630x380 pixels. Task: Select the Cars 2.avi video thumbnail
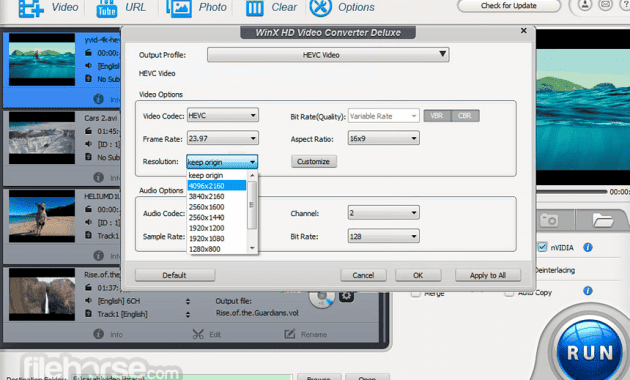click(x=42, y=138)
